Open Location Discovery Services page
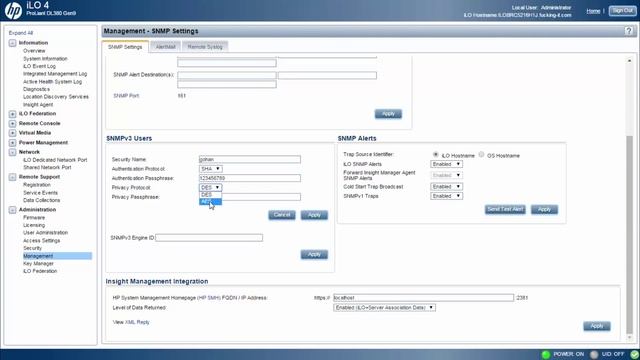 (x=56, y=97)
